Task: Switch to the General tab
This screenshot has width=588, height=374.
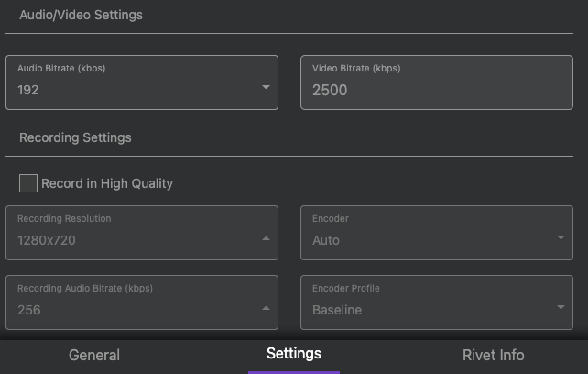Action: tap(94, 356)
